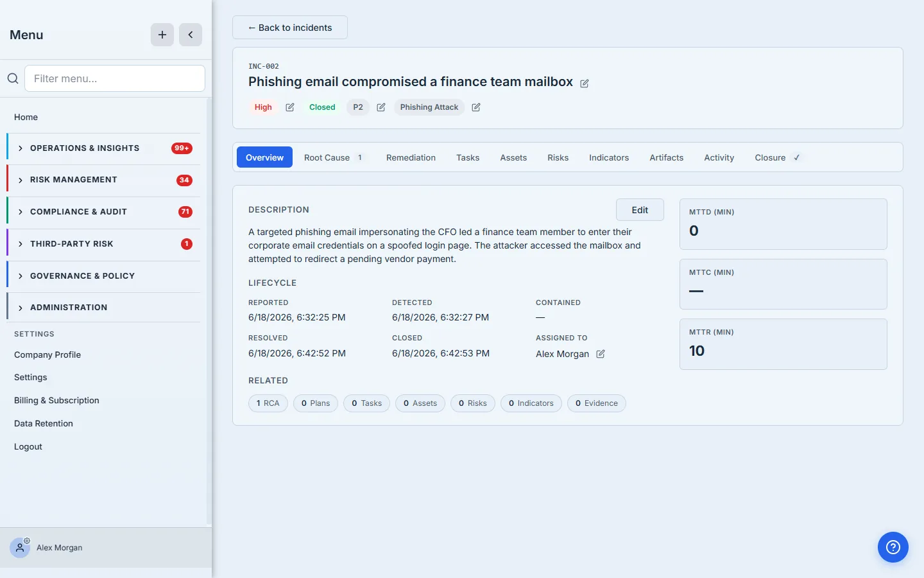Click the 0 Plans chip
Image resolution: width=924 pixels, height=578 pixels.
tap(316, 403)
